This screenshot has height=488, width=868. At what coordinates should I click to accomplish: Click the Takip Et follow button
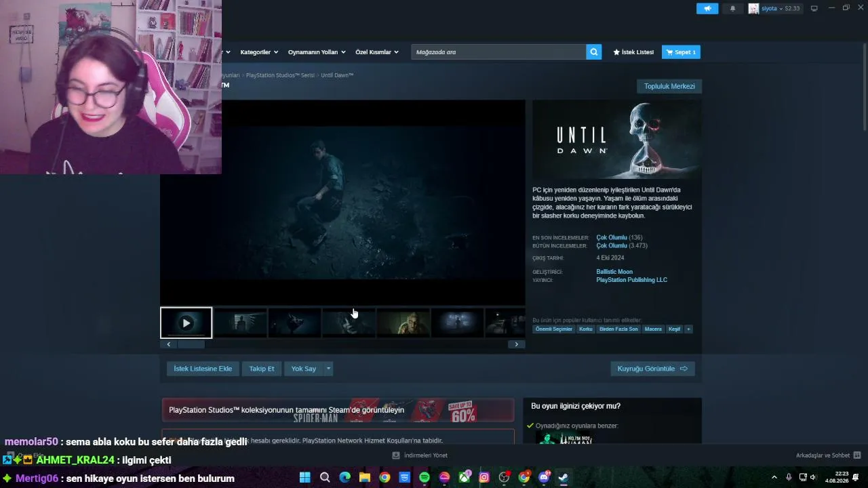(x=262, y=369)
